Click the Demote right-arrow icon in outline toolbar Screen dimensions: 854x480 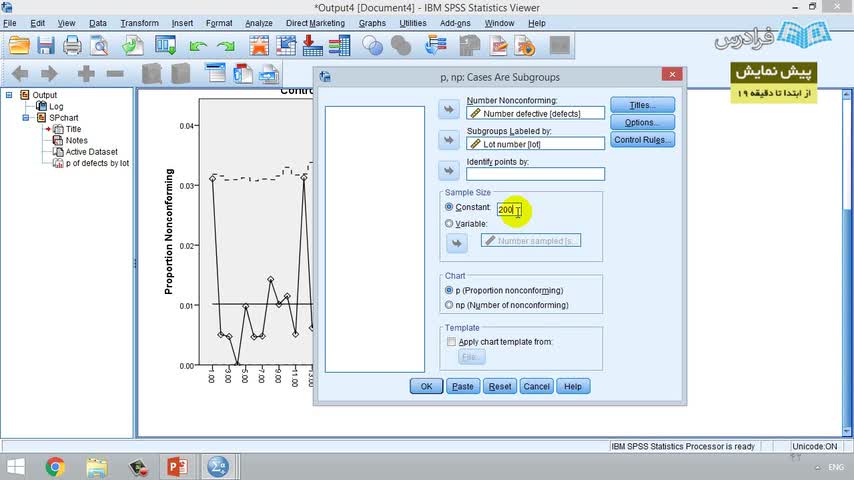48,73
